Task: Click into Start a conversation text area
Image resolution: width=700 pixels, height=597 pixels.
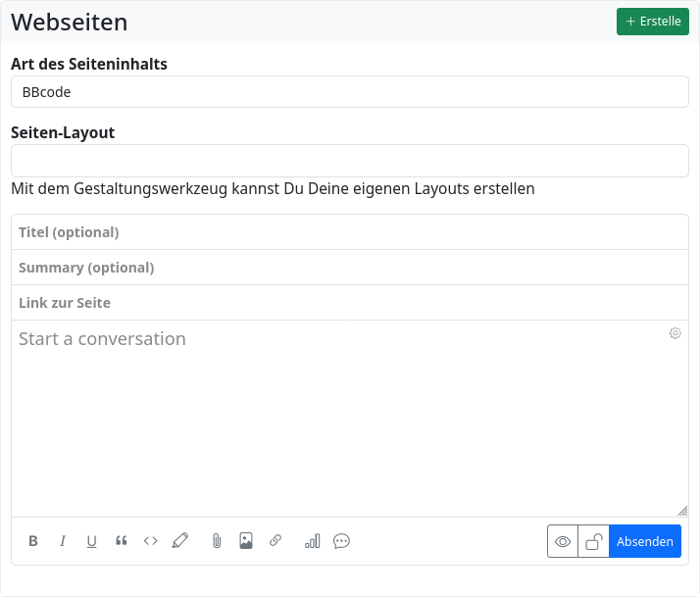Action: [x=350, y=419]
